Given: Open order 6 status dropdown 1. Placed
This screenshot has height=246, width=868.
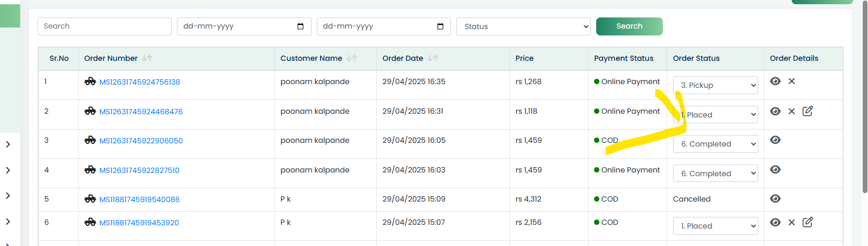Looking at the screenshot, I should 715,226.
